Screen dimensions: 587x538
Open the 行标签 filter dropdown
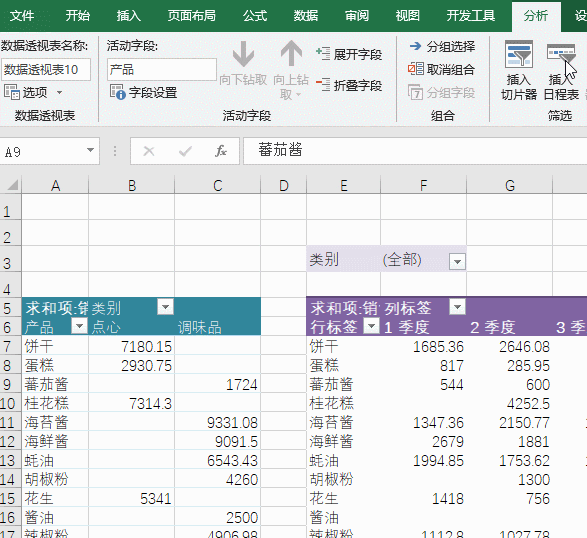[371, 326]
